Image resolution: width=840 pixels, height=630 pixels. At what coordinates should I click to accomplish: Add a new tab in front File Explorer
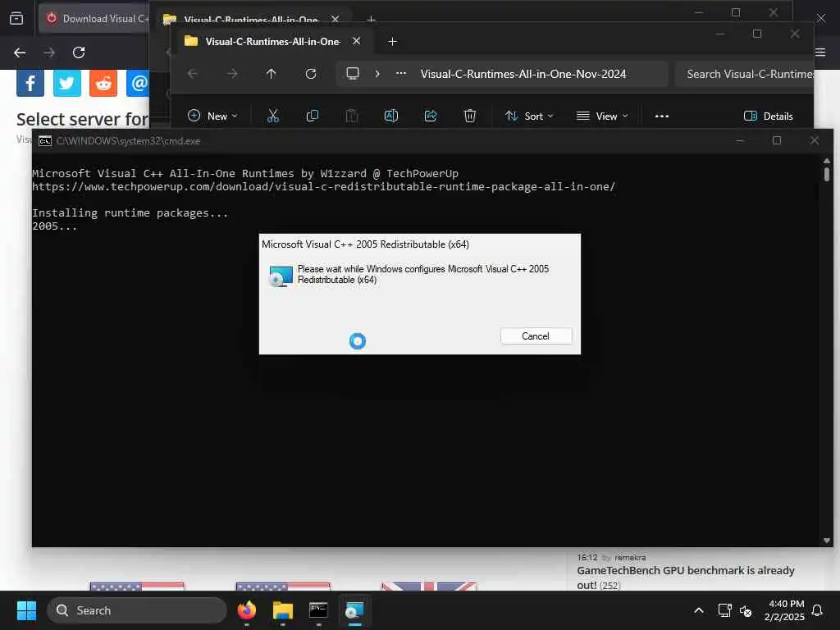click(392, 41)
